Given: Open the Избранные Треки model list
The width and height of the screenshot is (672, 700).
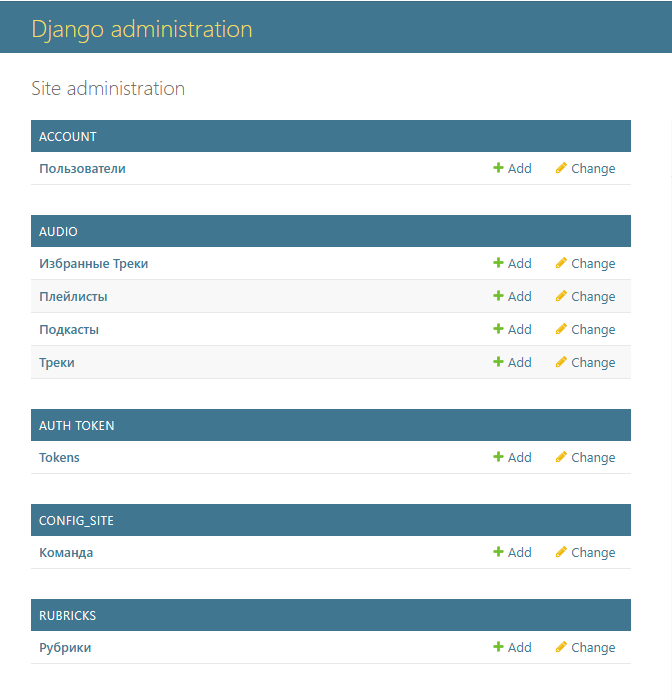Looking at the screenshot, I should point(93,264).
